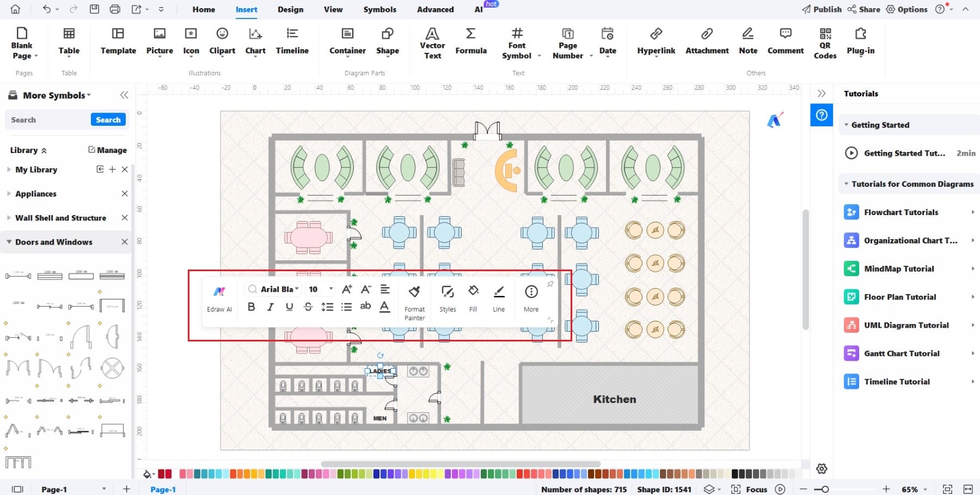Screen dimensions: 980x495
Task: Open the Clipart library
Action: tap(222, 41)
